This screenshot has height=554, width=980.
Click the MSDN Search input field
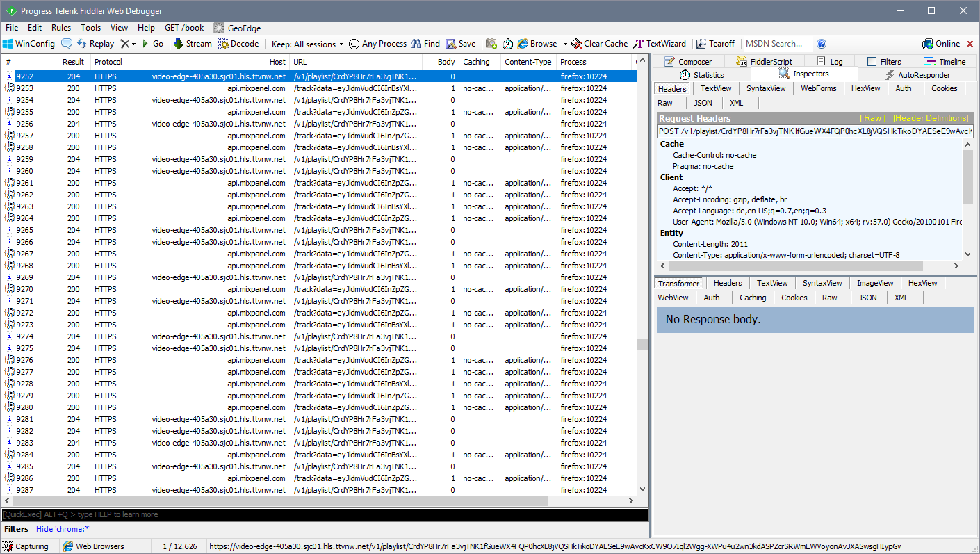[778, 44]
